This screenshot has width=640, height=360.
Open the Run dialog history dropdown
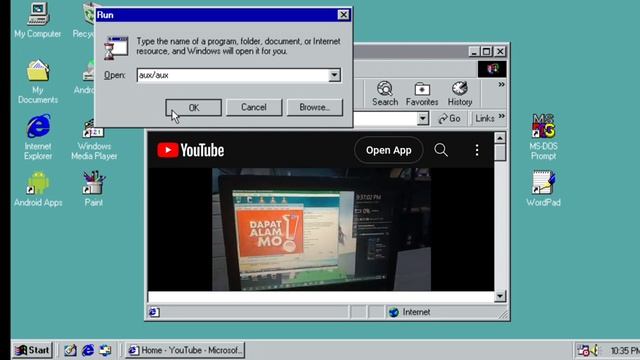(334, 75)
